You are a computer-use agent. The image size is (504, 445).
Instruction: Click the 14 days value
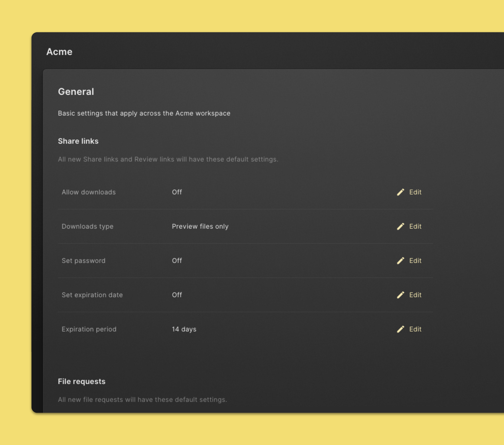pos(184,329)
